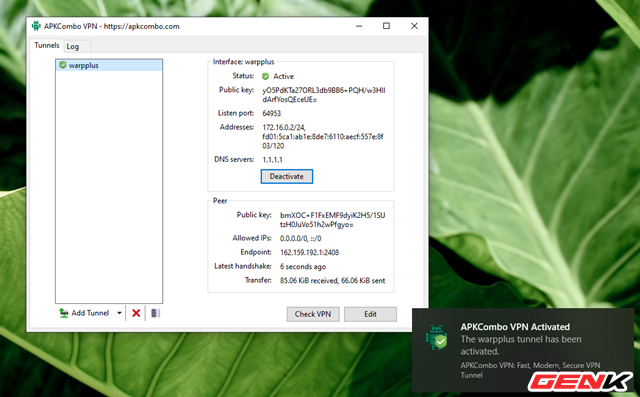The height and width of the screenshot is (397, 640).
Task: Click the APKCombo icon in the notification toast
Action: [436, 338]
